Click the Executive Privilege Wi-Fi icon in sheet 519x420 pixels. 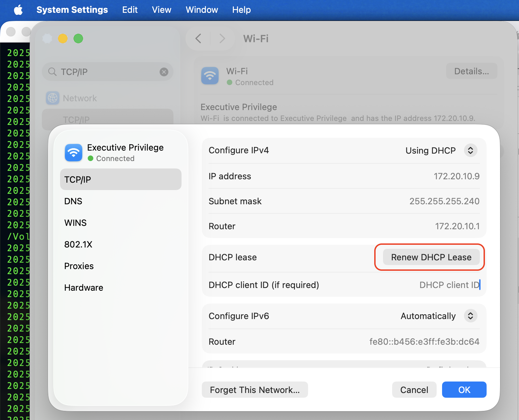[74, 153]
